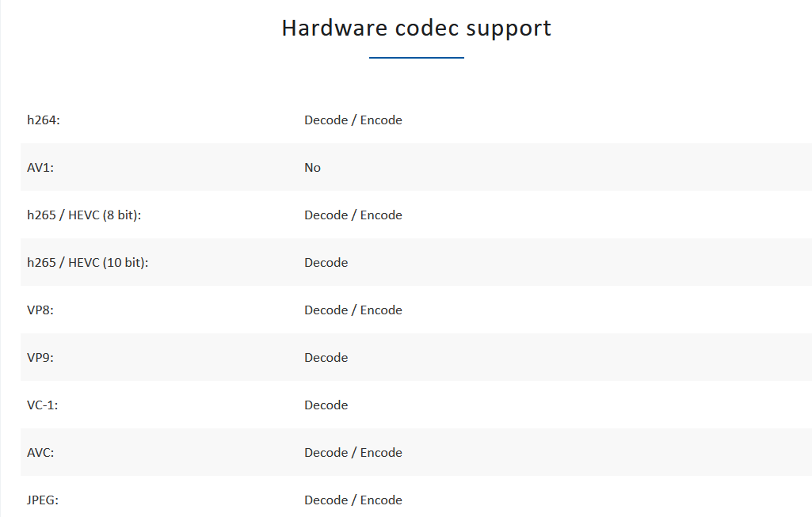Select the "JPEG:" row label
Screen dimensions: 812x517
pyautogui.click(x=43, y=500)
